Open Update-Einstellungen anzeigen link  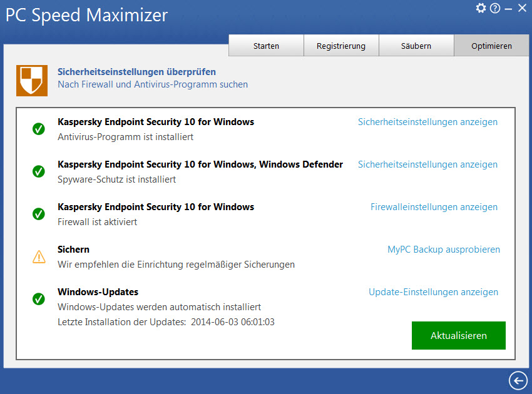tap(433, 292)
